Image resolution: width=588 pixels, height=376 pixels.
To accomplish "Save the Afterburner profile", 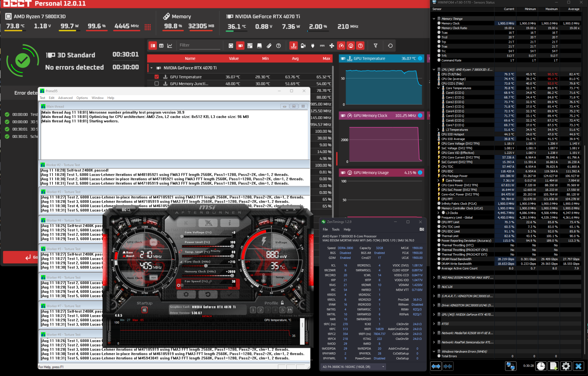I will pos(290,310).
